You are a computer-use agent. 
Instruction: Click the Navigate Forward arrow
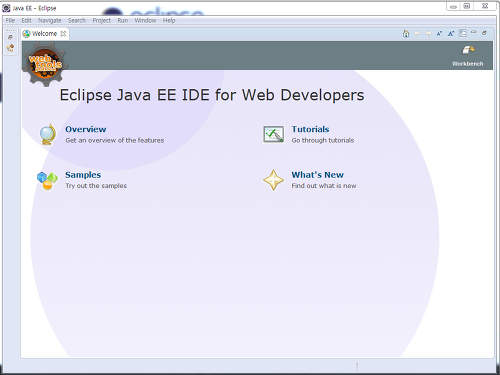[x=428, y=33]
